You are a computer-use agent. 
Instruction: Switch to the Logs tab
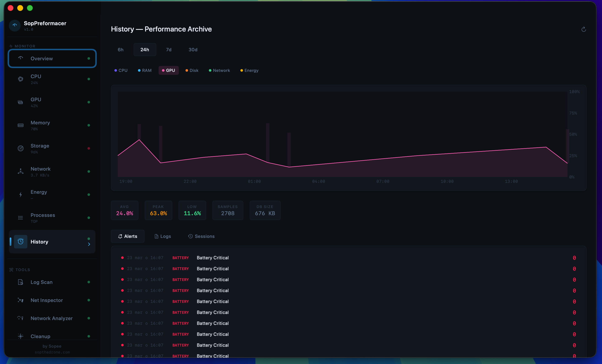tap(162, 236)
